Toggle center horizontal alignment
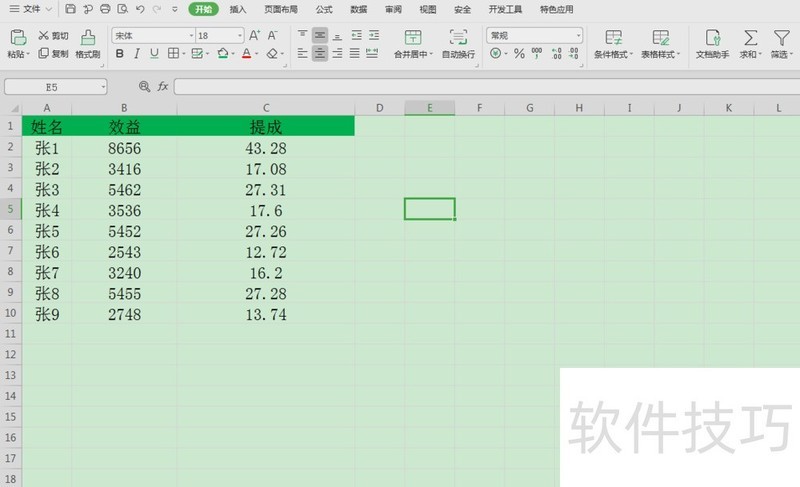This screenshot has width=800, height=487. [x=320, y=53]
